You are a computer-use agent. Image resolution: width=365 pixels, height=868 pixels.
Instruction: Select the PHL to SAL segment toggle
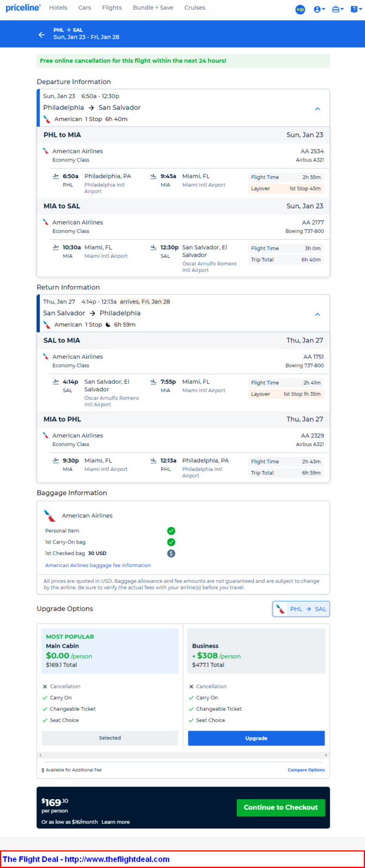[301, 609]
